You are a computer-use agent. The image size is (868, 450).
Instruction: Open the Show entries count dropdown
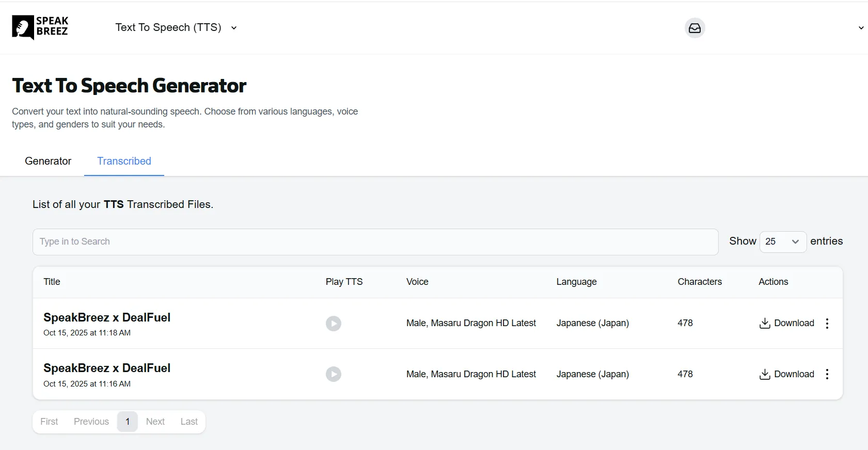click(783, 242)
